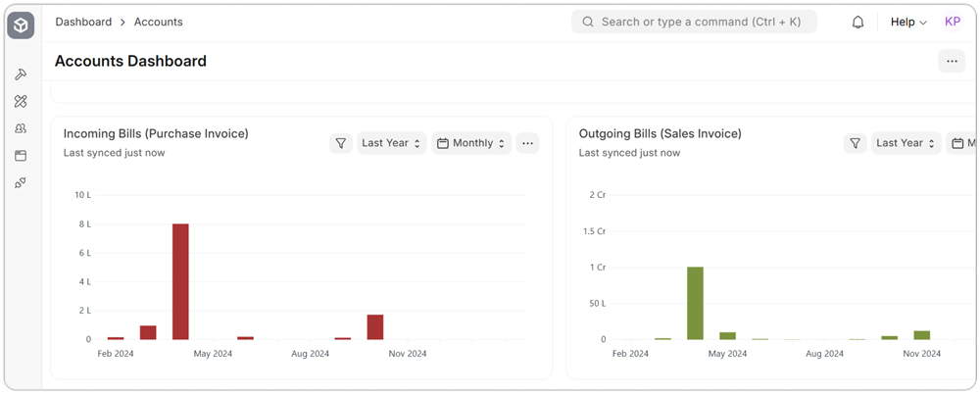The width and height of the screenshot is (980, 394).
Task: Open Incoming Bills chart three-dot menu
Action: click(x=527, y=143)
